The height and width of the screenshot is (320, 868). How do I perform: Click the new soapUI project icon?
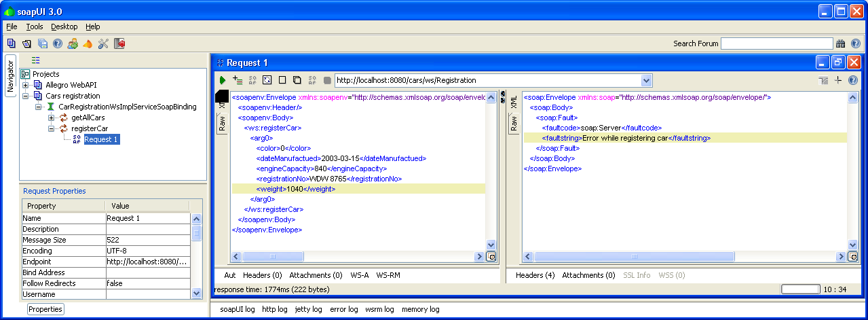click(x=12, y=43)
